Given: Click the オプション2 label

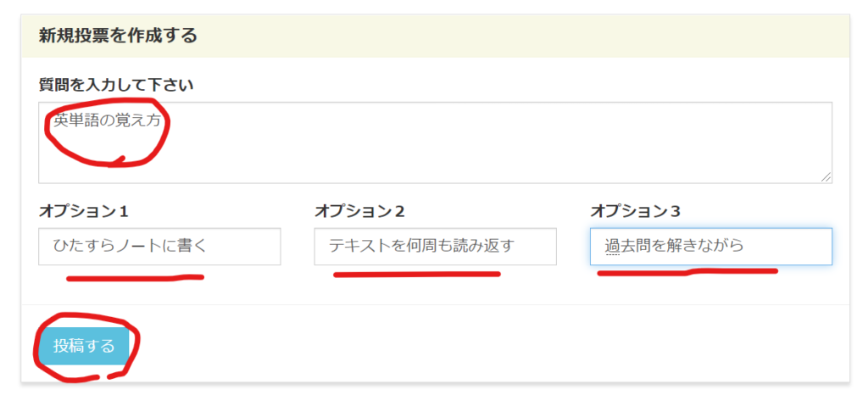Looking at the screenshot, I should point(359,211).
